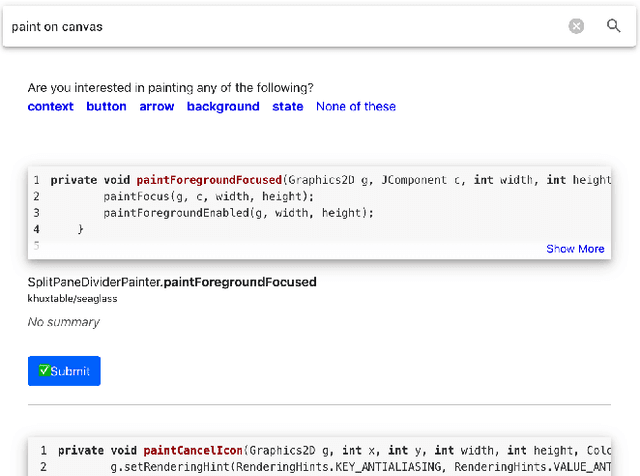Click 'None of these' option
The image size is (640, 476).
pyautogui.click(x=356, y=106)
